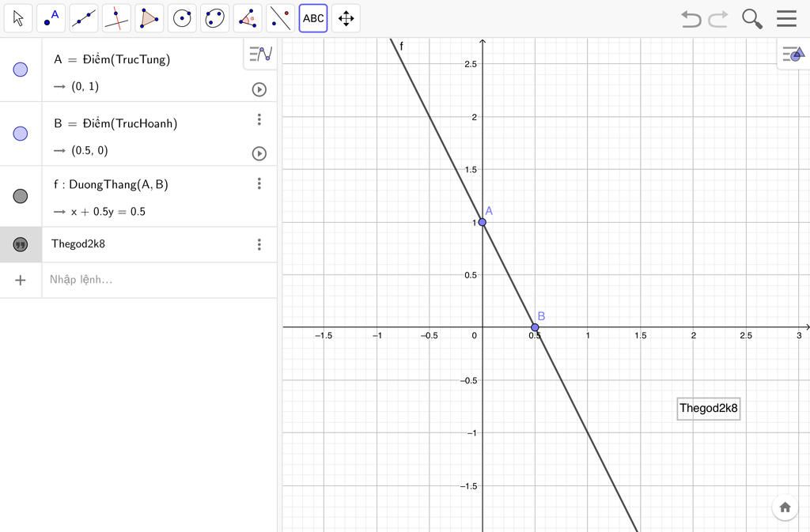
Task: Select the Polygon tool
Action: point(150,18)
